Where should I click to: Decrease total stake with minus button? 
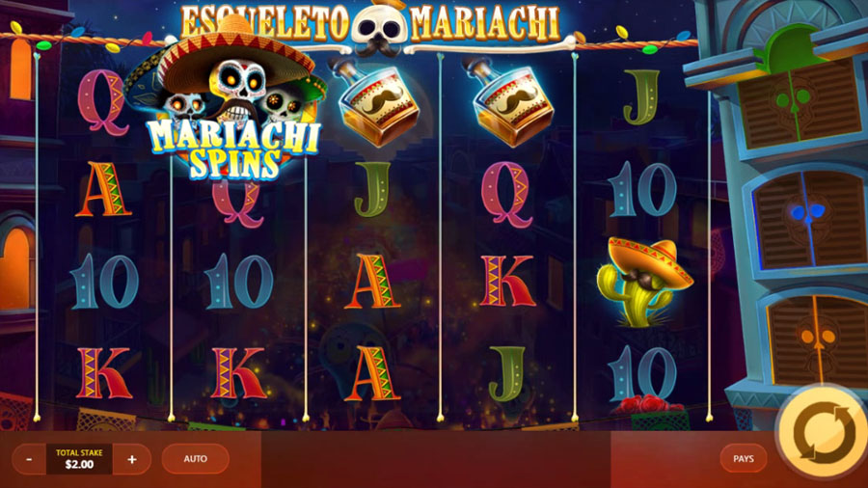(29, 459)
